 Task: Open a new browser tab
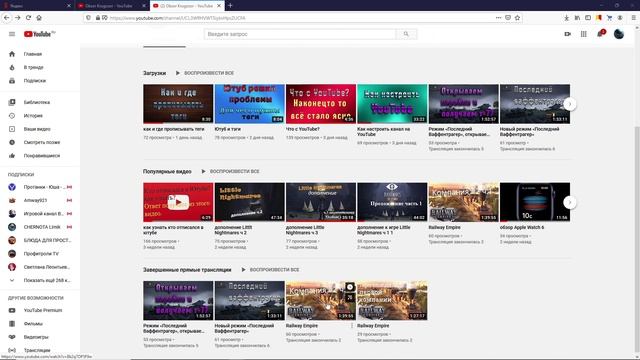click(230, 6)
